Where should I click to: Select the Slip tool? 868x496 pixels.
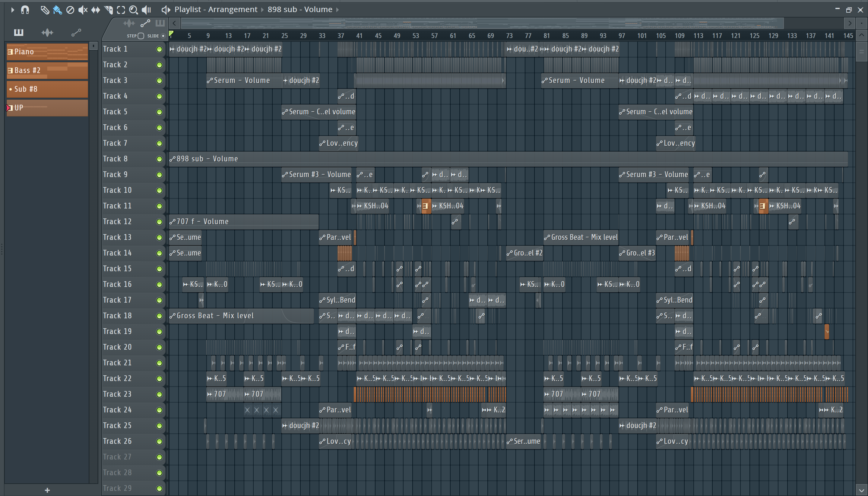96,10
